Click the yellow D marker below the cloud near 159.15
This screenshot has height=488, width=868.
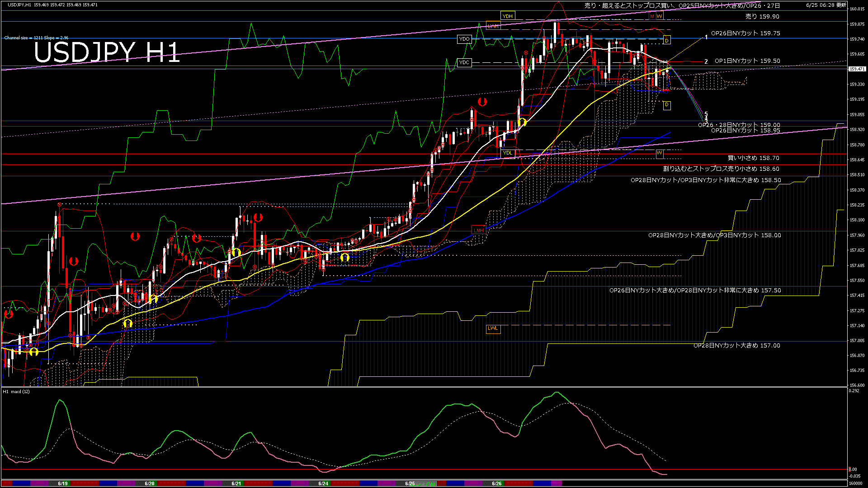coord(667,105)
